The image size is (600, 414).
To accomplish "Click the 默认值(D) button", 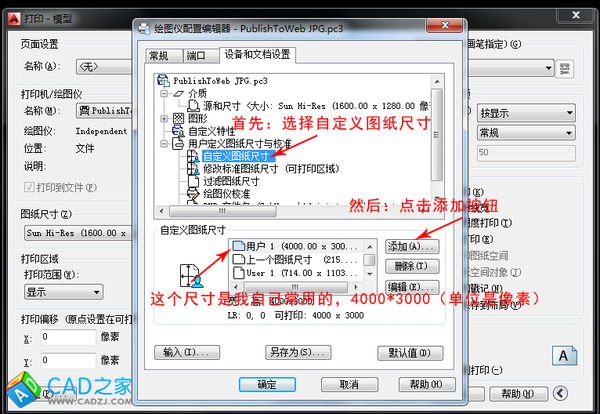I will pos(410,353).
